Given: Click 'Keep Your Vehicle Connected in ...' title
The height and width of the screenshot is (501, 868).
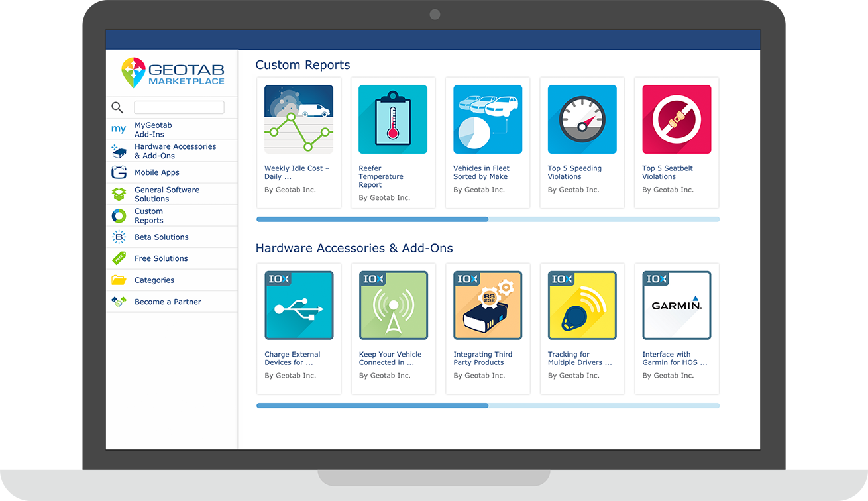Looking at the screenshot, I should click(390, 359).
